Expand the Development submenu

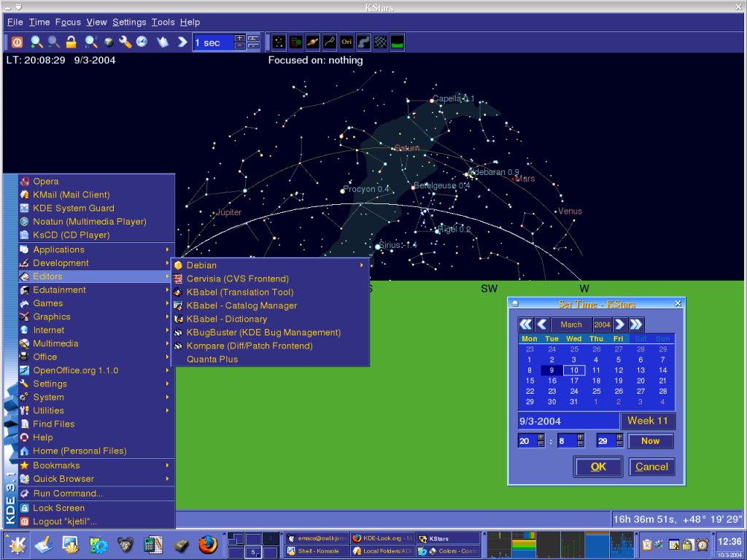[x=97, y=262]
